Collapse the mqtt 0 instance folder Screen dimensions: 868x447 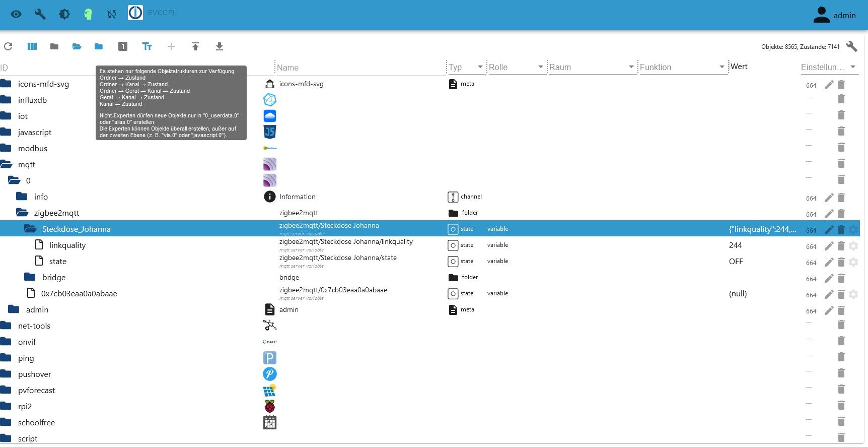pyautogui.click(x=14, y=180)
